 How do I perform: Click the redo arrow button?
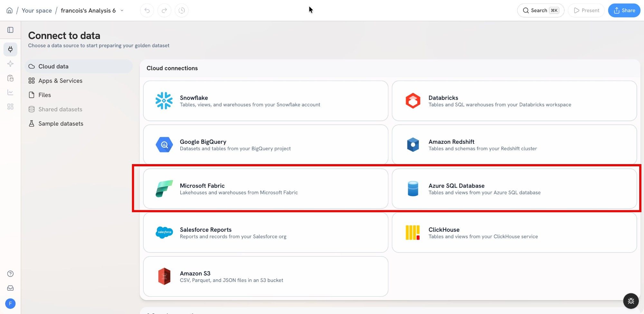(x=164, y=10)
